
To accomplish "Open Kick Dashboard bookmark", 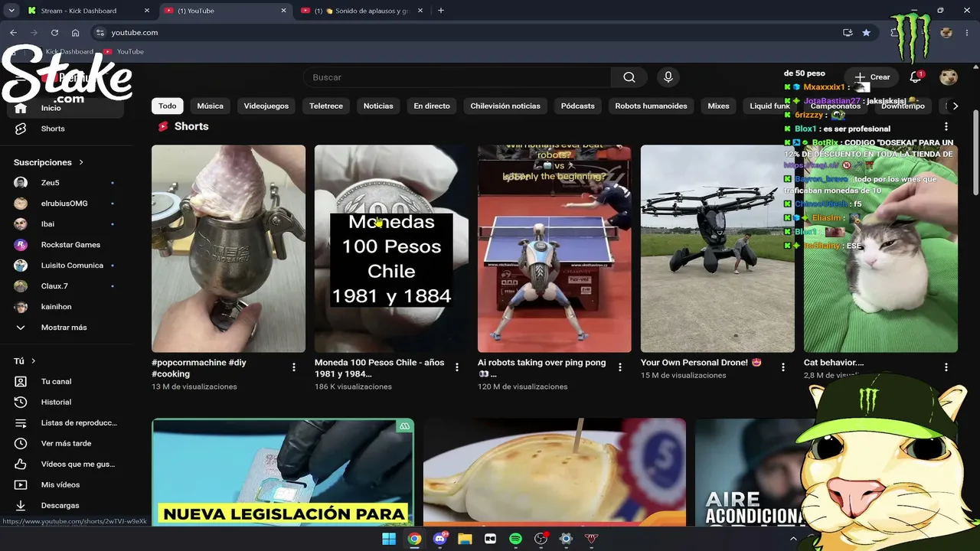I will 69,51.
